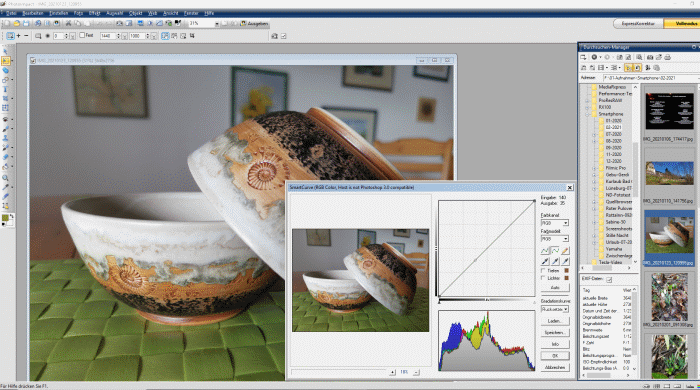This screenshot has width=700, height=390.
Task: Click the magnifier search icon in Durchsuchen-Manager
Action: click(x=639, y=57)
